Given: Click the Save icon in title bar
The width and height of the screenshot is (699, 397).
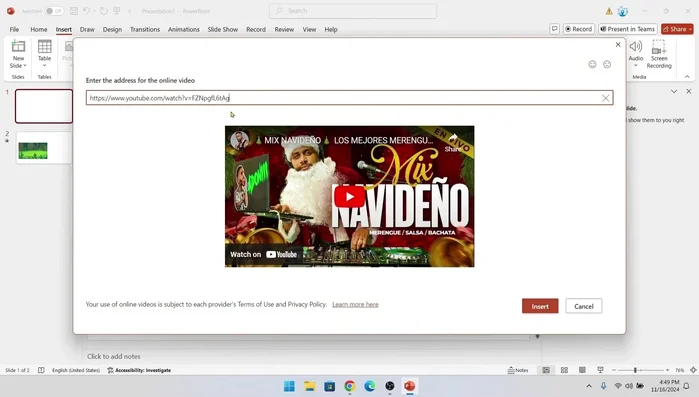Looking at the screenshot, I should pyautogui.click(x=74, y=11).
